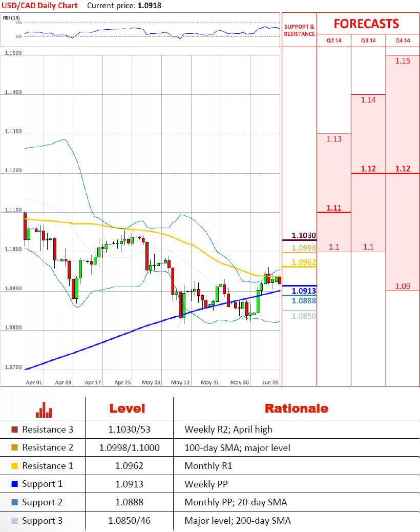
Task: Click the 1.0962 level table cell
Action: pyautogui.click(x=129, y=466)
